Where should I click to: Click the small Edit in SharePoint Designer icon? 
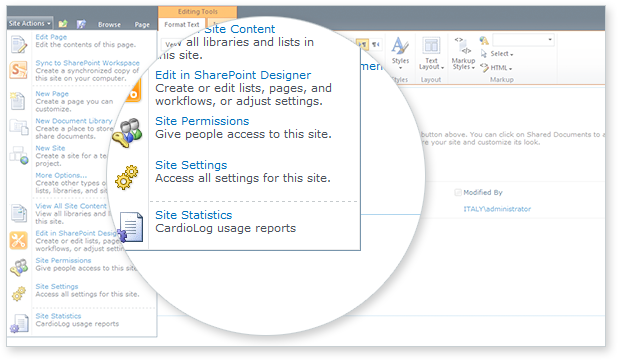[x=19, y=241]
